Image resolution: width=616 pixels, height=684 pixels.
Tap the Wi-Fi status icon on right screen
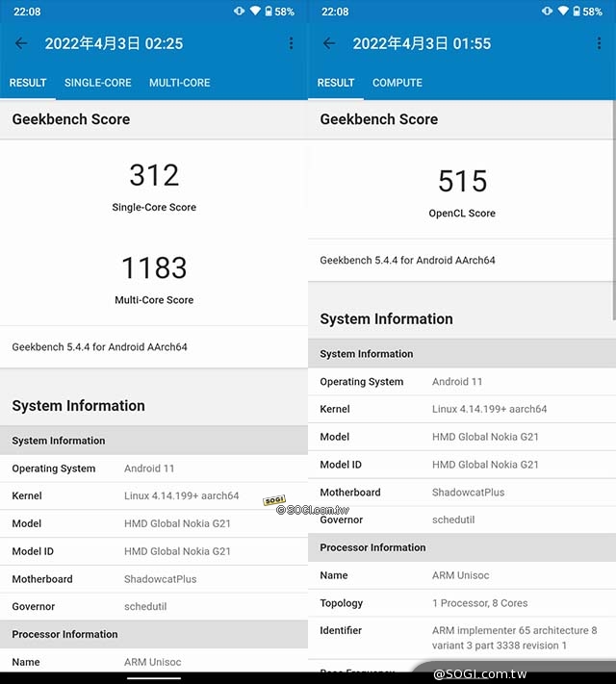pyautogui.click(x=563, y=11)
